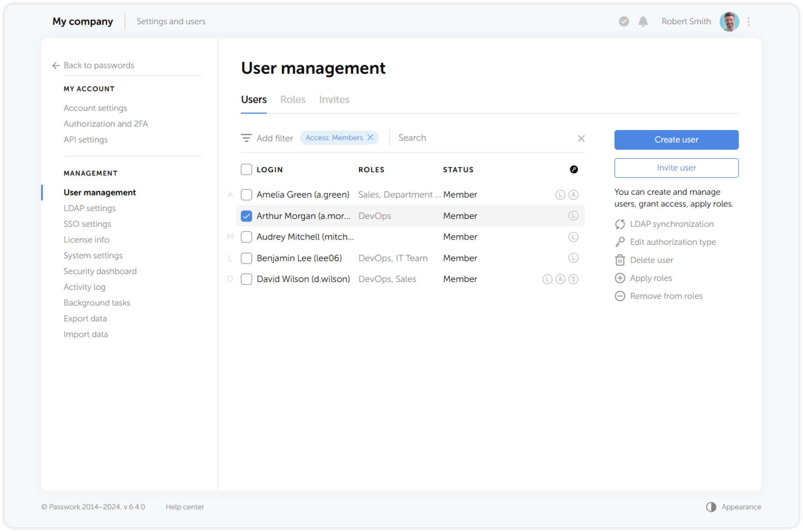Click the Delete user trash icon

pos(620,260)
